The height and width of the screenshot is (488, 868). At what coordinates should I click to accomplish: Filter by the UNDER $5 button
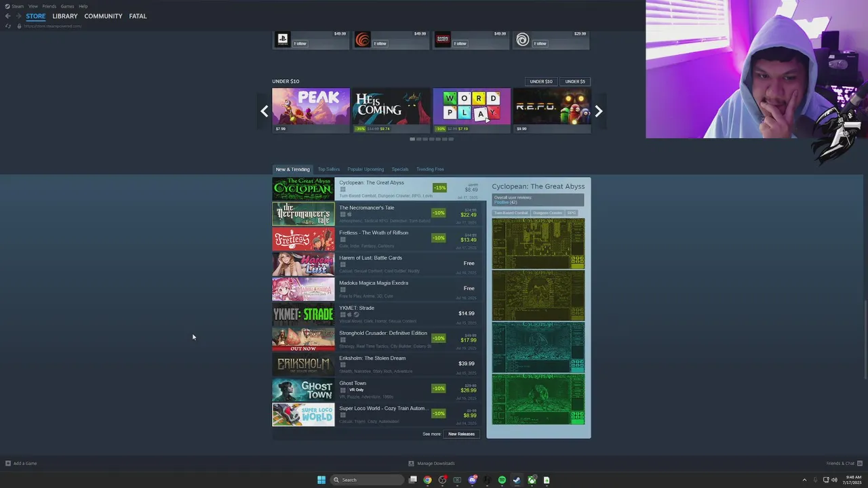575,81
